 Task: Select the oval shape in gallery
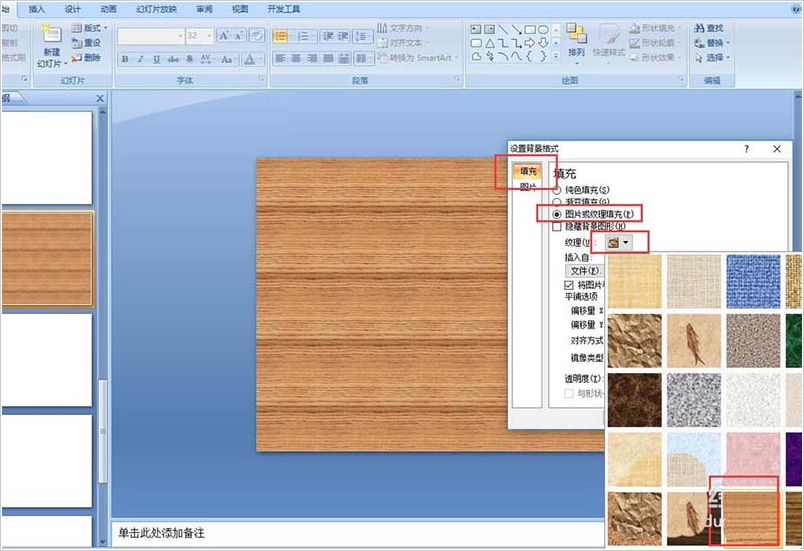click(544, 30)
